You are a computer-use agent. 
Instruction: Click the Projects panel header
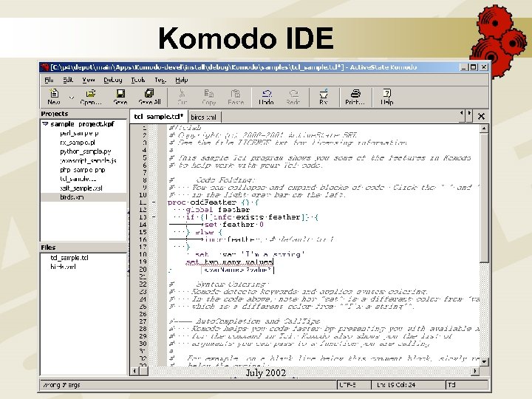pyautogui.click(x=83, y=114)
